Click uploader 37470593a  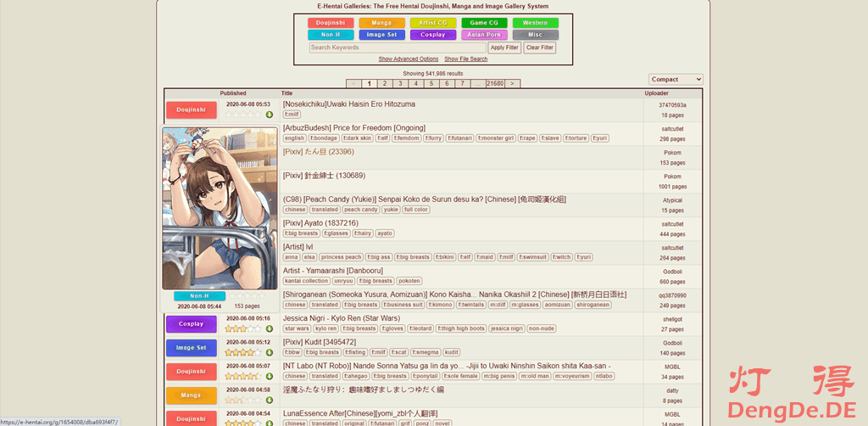click(x=672, y=104)
